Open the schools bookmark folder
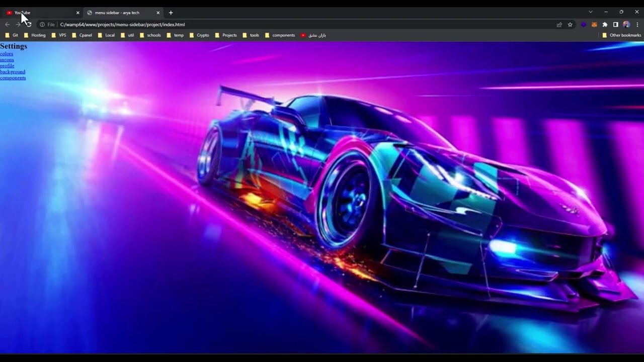Screen dimensions: 644x362 point(150,35)
